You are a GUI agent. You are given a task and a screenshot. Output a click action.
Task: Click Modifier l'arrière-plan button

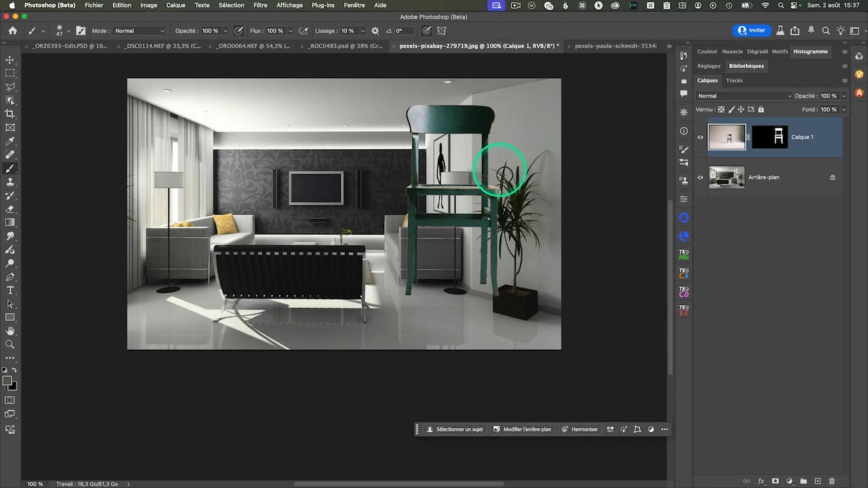[522, 429]
